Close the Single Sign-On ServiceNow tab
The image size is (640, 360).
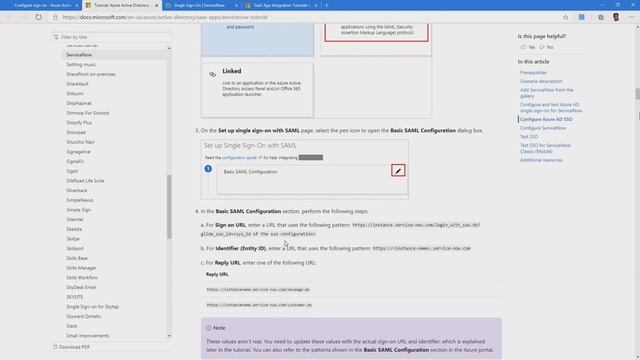236,5
